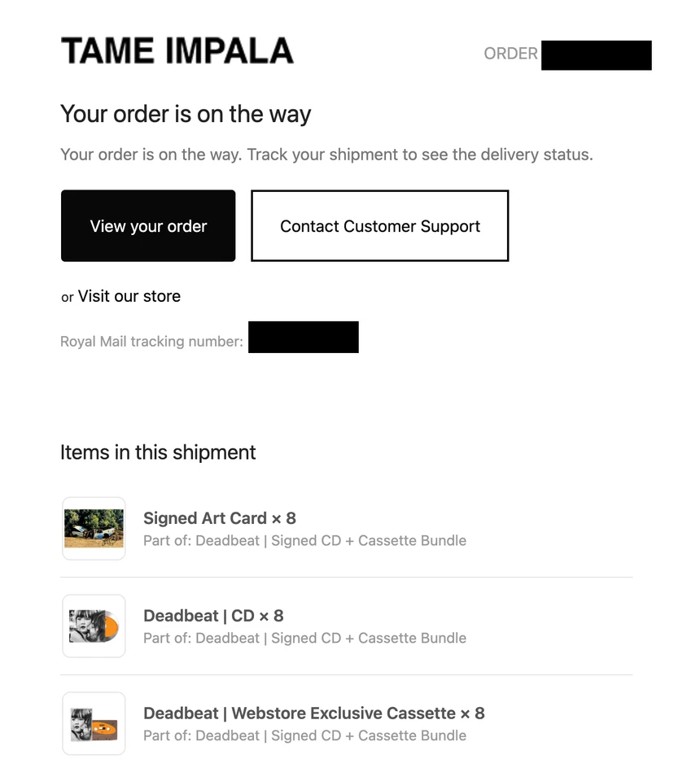The image size is (700, 781).
Task: Open Visit our store link
Action: [129, 296]
